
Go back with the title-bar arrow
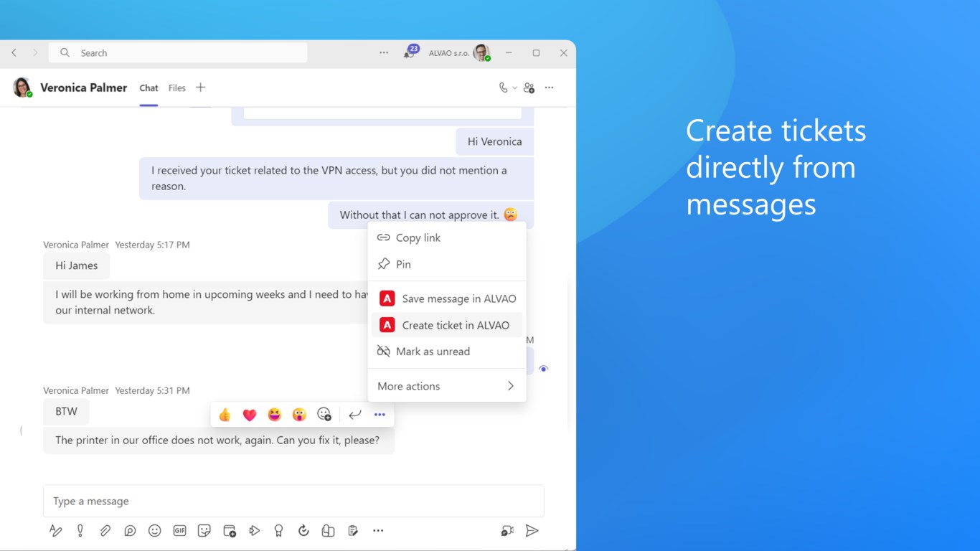pyautogui.click(x=14, y=53)
